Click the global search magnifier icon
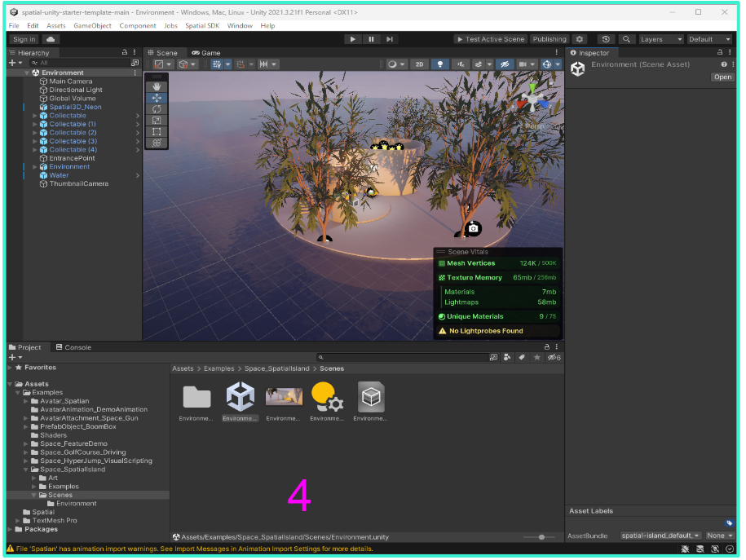Image resolution: width=746 pixels, height=560 pixels. pos(626,39)
